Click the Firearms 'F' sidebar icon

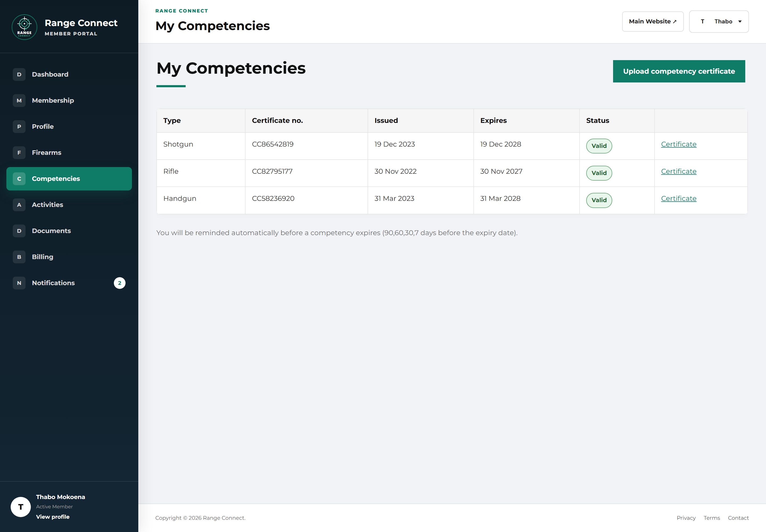coord(19,152)
